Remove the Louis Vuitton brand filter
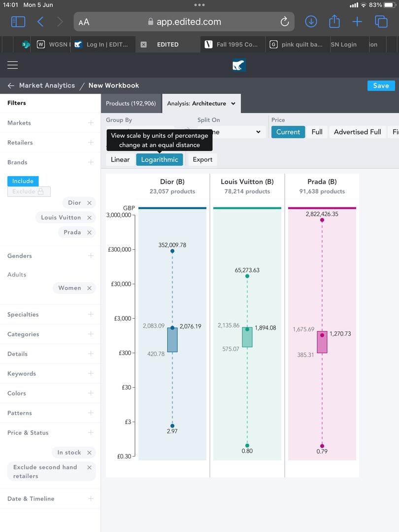The width and height of the screenshot is (399, 532). [89, 218]
